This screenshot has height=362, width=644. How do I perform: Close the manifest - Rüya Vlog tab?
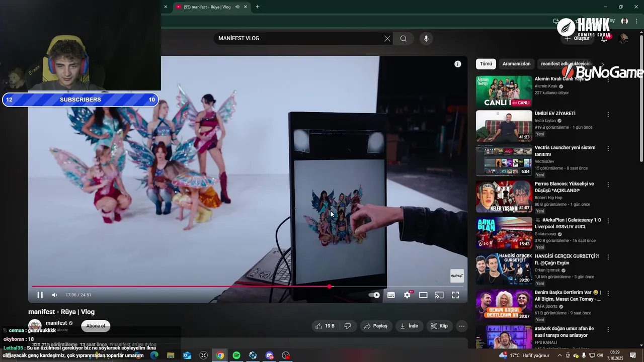coord(246,7)
